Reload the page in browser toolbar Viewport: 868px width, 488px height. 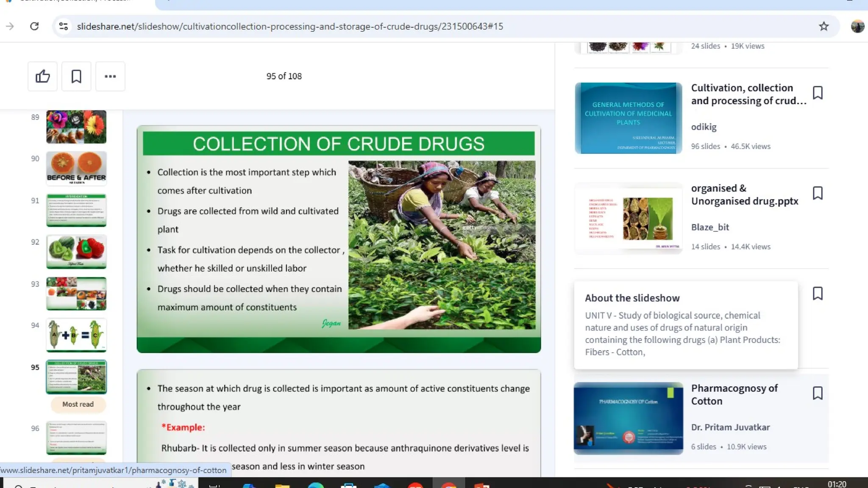pos(34,26)
